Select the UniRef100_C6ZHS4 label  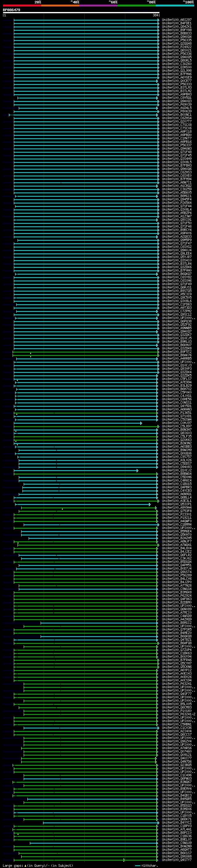point(176,118)
